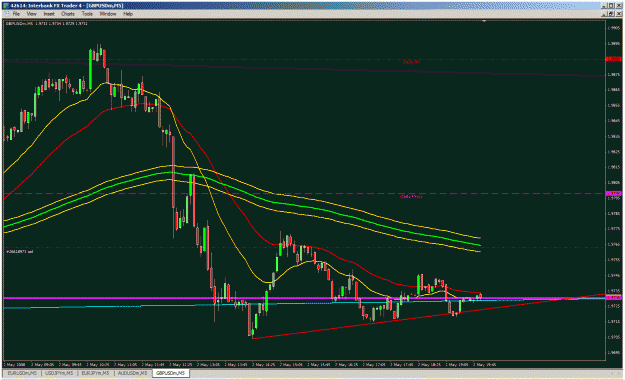Close the inner GBPUSDm chart window
The width and height of the screenshot is (625, 380).
619,14
